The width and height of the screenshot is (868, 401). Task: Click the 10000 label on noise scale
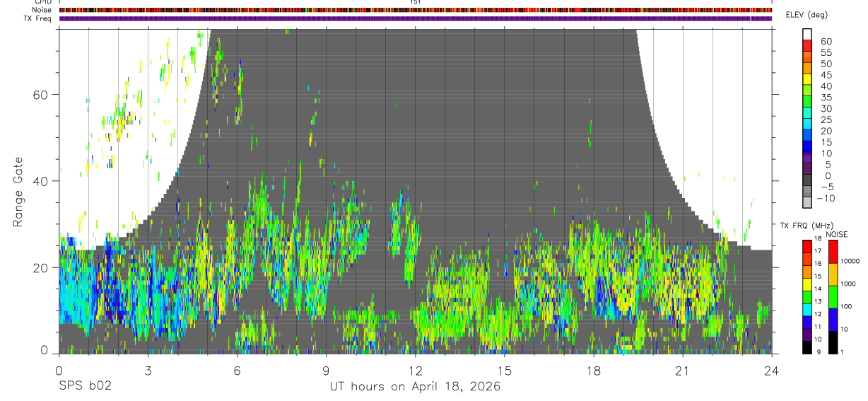(849, 262)
